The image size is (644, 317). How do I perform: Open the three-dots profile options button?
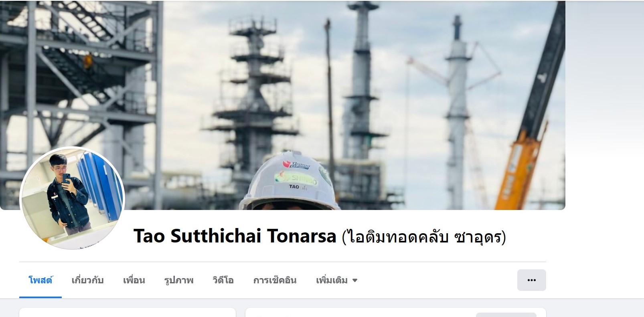pyautogui.click(x=531, y=280)
